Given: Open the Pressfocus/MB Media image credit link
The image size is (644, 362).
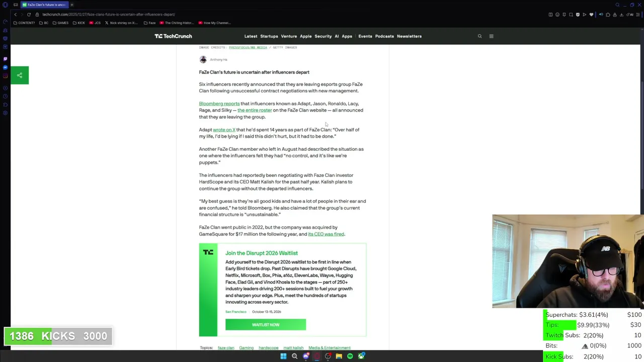Looking at the screenshot, I should (x=248, y=47).
